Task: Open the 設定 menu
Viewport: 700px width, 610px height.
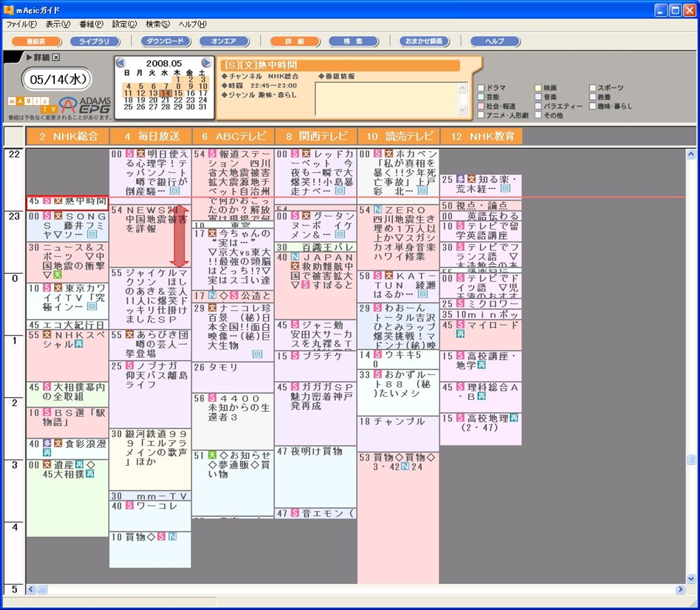Action: pyautogui.click(x=124, y=24)
